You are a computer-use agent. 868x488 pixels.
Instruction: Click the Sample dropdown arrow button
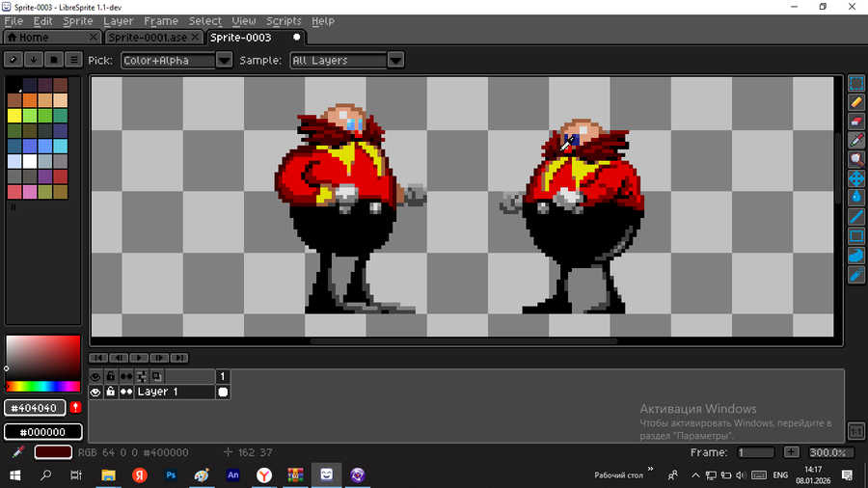pos(395,60)
